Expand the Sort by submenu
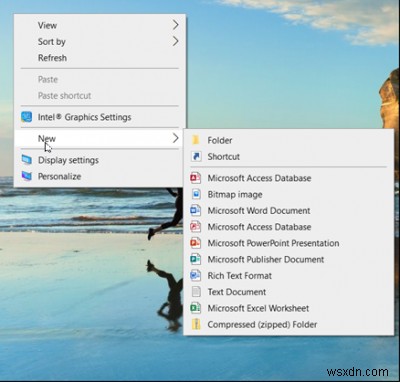The width and height of the screenshot is (400, 382). 100,41
